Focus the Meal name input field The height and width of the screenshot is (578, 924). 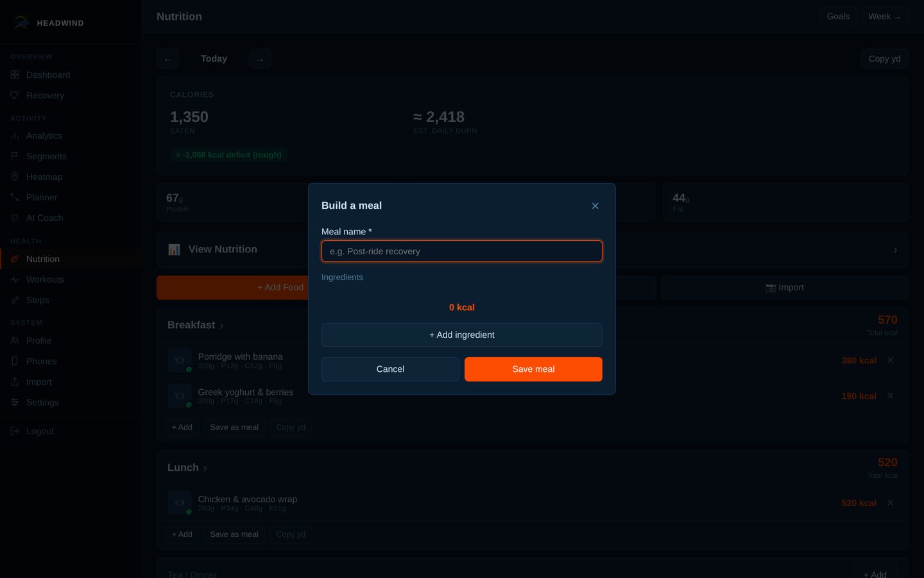(462, 251)
